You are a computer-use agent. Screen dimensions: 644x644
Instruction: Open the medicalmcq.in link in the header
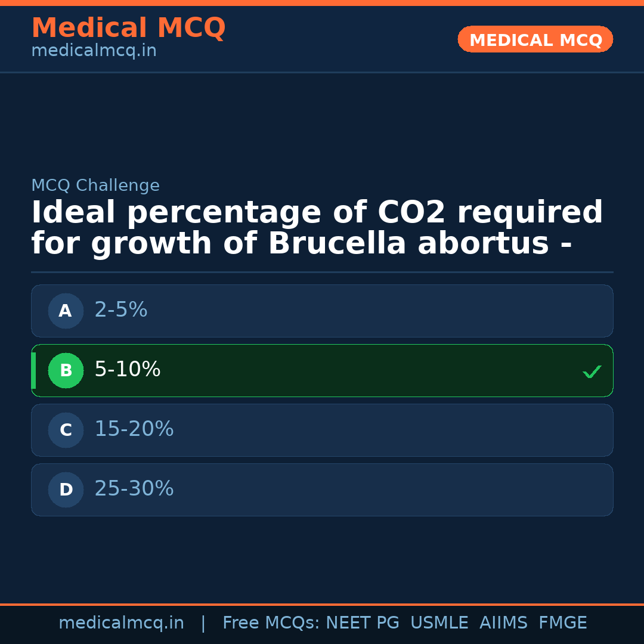tap(94, 51)
